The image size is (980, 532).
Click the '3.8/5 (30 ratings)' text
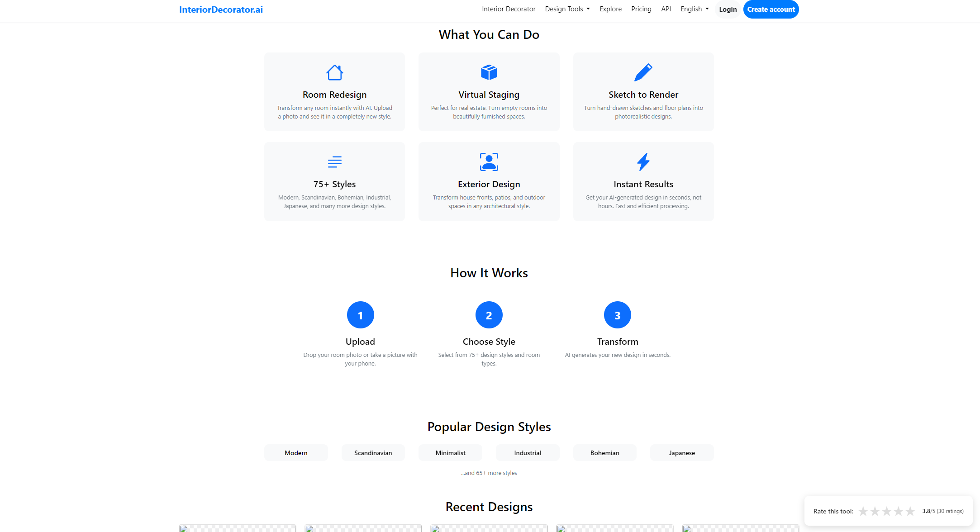coord(942,511)
